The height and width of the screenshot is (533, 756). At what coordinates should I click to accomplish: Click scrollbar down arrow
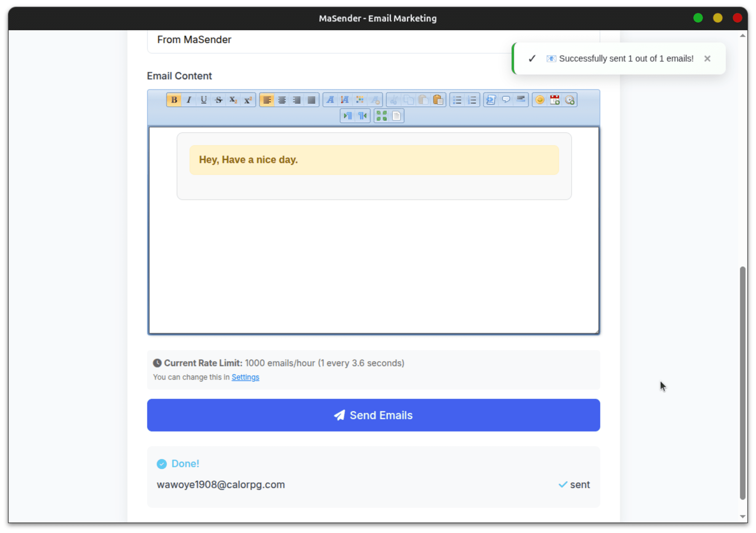click(x=742, y=517)
